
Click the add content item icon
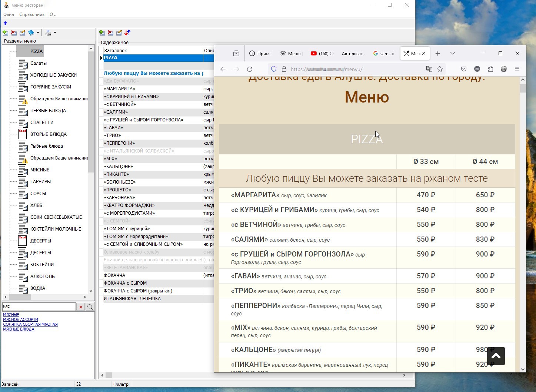(102, 33)
